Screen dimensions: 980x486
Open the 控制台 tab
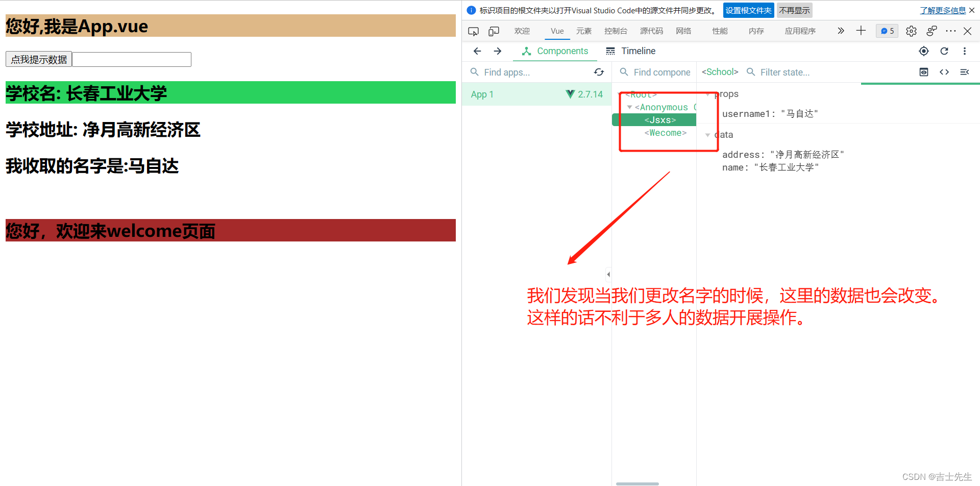(x=616, y=31)
